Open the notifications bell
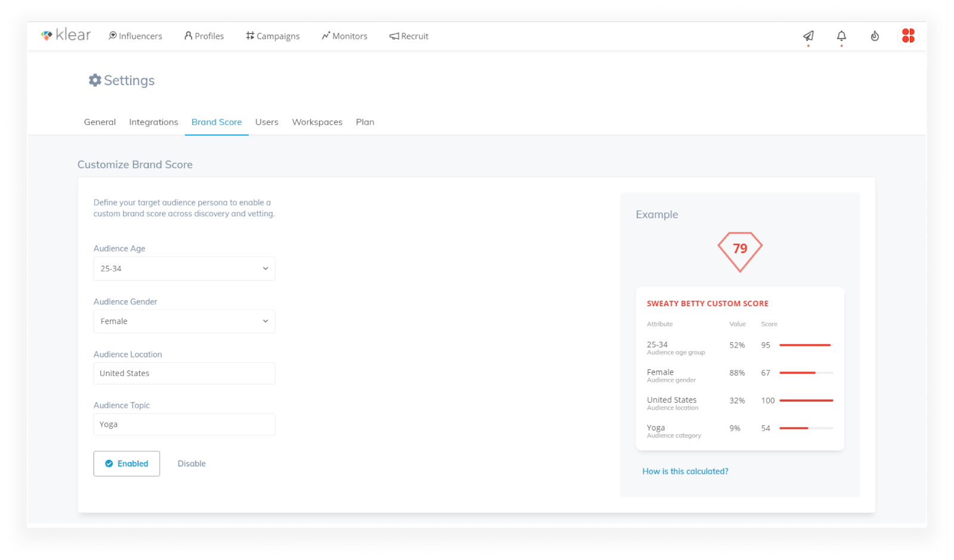The image size is (954, 560). (x=841, y=36)
